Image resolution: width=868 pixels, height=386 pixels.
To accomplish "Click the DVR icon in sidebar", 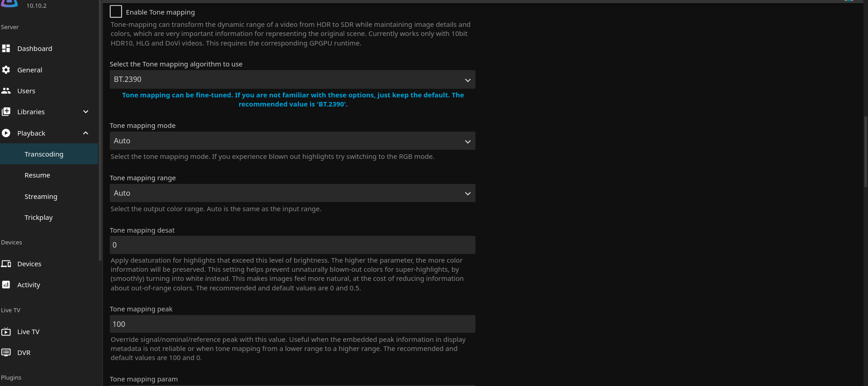I will click(6, 352).
